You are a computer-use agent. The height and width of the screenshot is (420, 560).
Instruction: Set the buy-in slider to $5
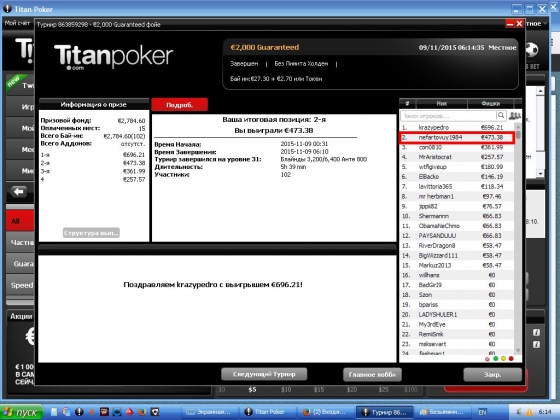pyautogui.click(x=252, y=390)
